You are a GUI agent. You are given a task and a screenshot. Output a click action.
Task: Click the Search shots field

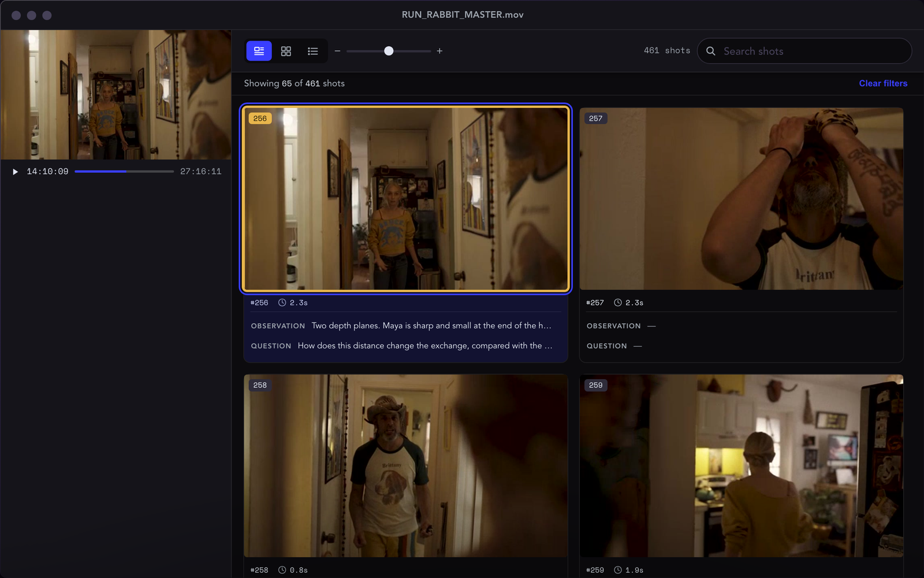804,51
